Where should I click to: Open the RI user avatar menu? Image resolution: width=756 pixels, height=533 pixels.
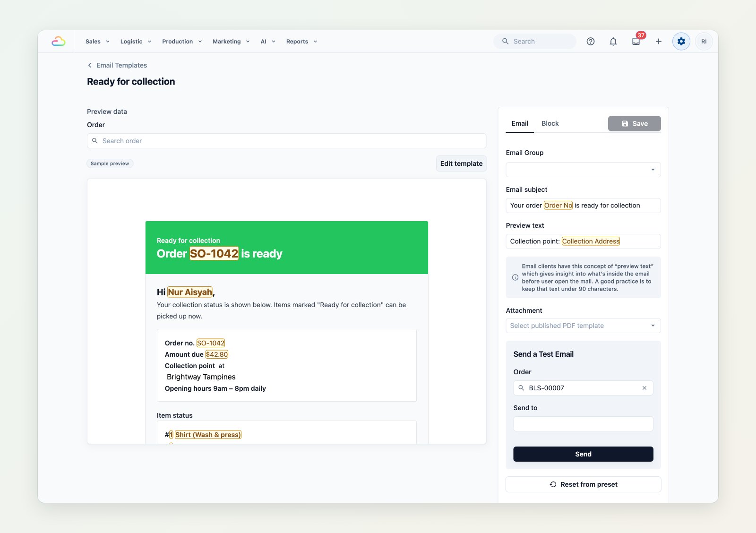[x=704, y=42]
